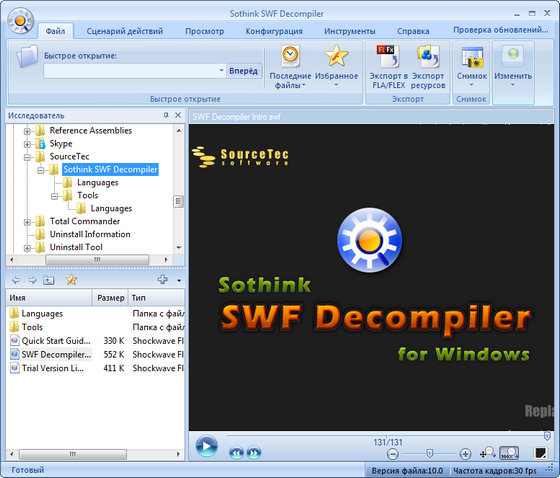The image size is (560, 478).
Task: Select Total Commander tree folder
Action: point(85,221)
